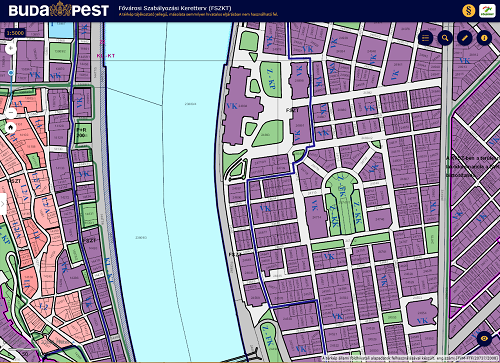Image resolution: width=500 pixels, height=363 pixels.
Task: Select the P+R green parking parcel
Action: tap(82, 132)
